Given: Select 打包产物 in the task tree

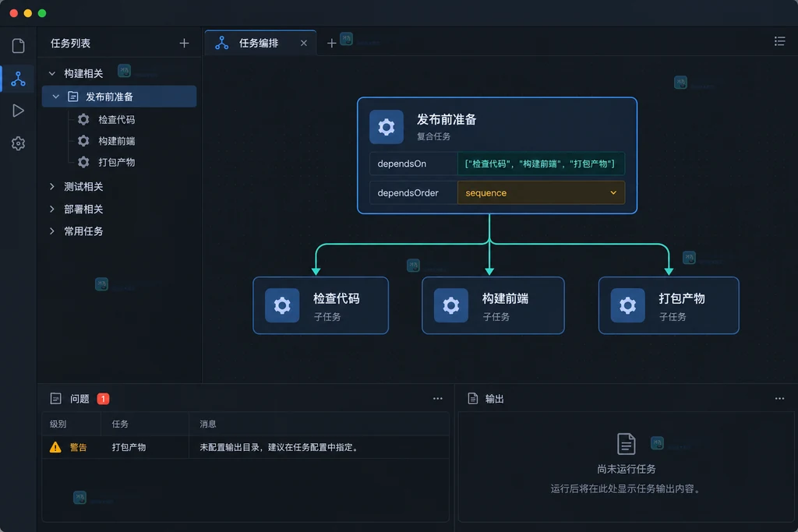Looking at the screenshot, I should 117,162.
